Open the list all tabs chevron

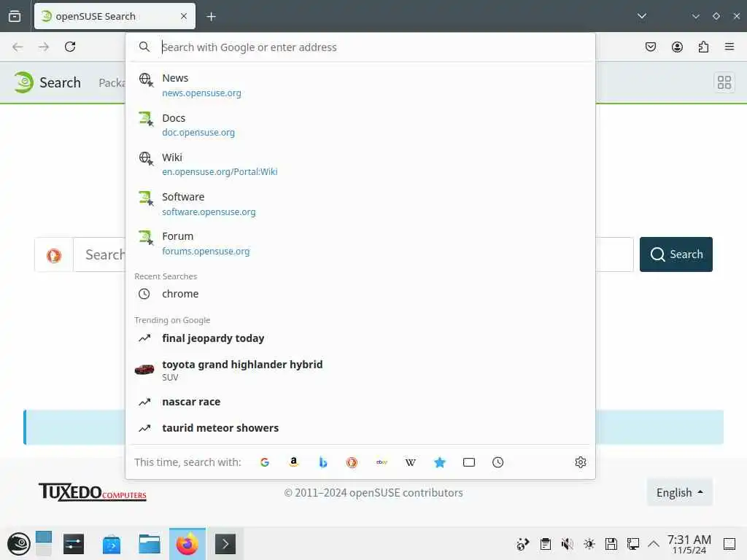click(x=642, y=16)
